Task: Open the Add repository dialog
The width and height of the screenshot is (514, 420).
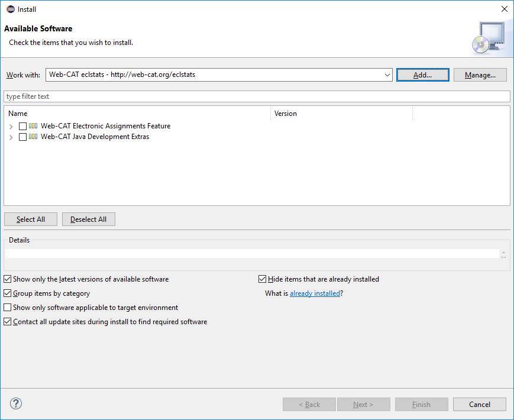Action: point(422,75)
